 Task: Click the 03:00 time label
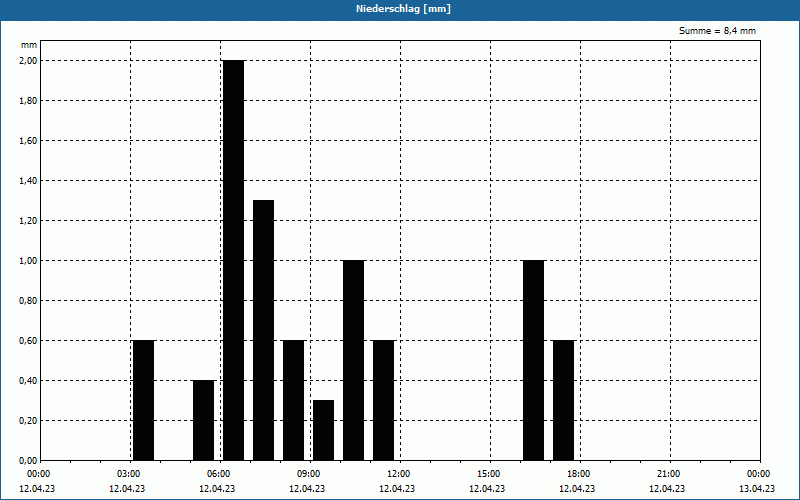pos(129,474)
